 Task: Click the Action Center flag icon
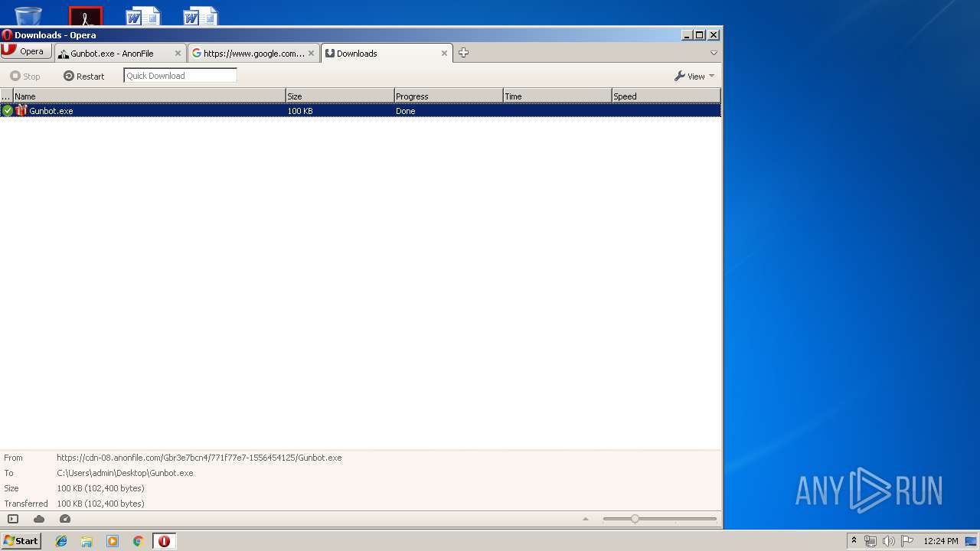pos(907,541)
